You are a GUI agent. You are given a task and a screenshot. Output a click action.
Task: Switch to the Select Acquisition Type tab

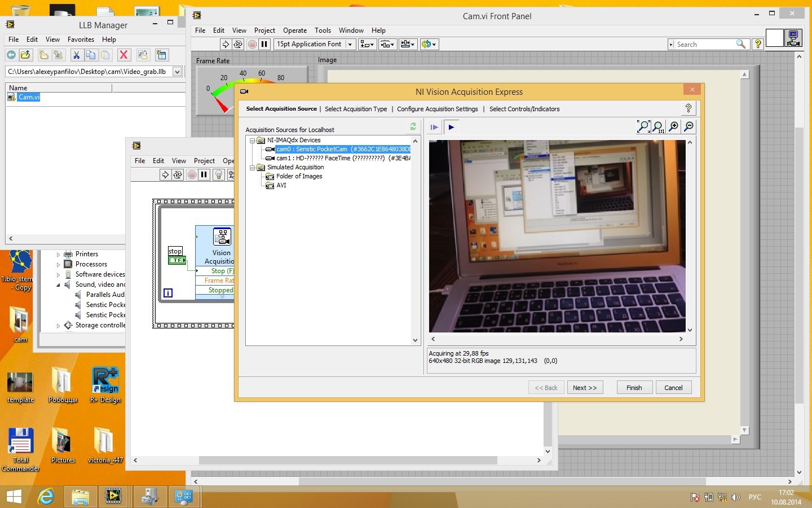click(356, 109)
